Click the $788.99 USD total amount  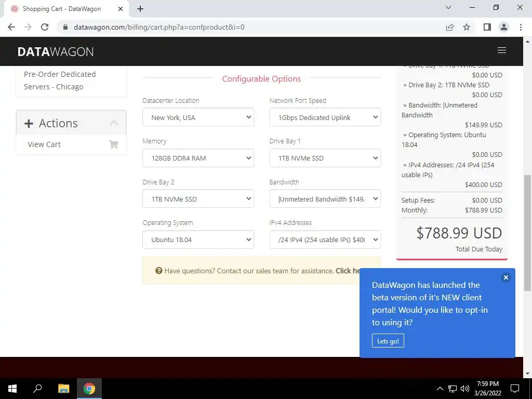pos(459,233)
